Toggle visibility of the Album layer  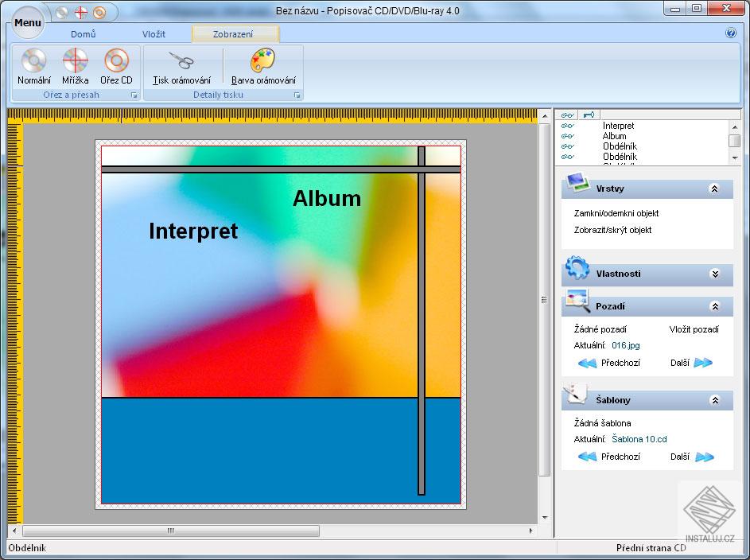point(568,136)
